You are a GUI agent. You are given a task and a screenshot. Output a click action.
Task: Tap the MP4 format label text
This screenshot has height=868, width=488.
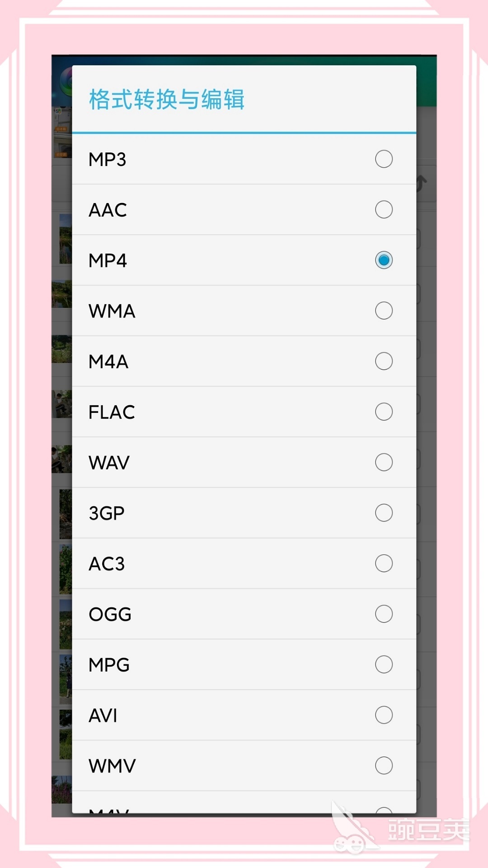pyautogui.click(x=108, y=260)
